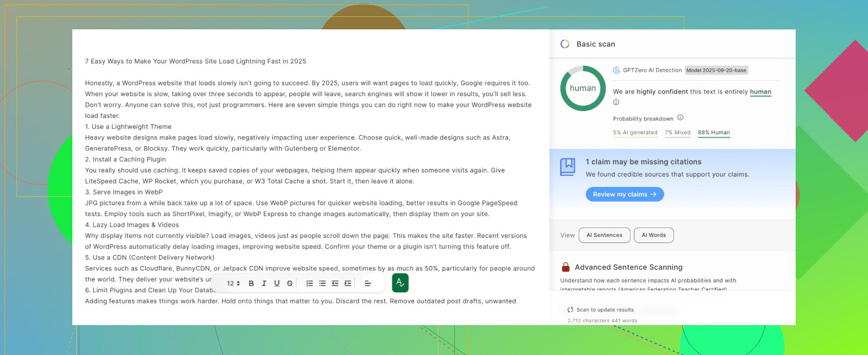Click the Probability breakdown label
The image size is (868, 355).
click(x=643, y=119)
